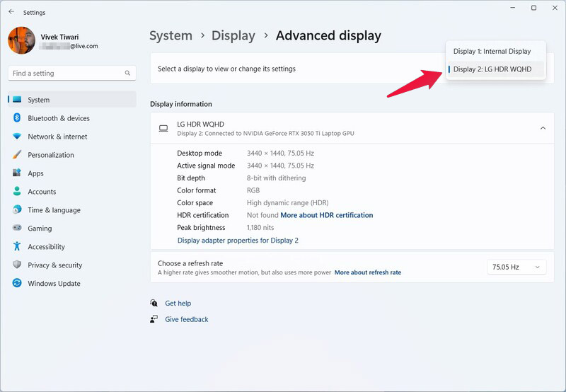566x392 pixels.
Task: Click the Accessibility label in sidebar
Action: pyautogui.click(x=46, y=247)
